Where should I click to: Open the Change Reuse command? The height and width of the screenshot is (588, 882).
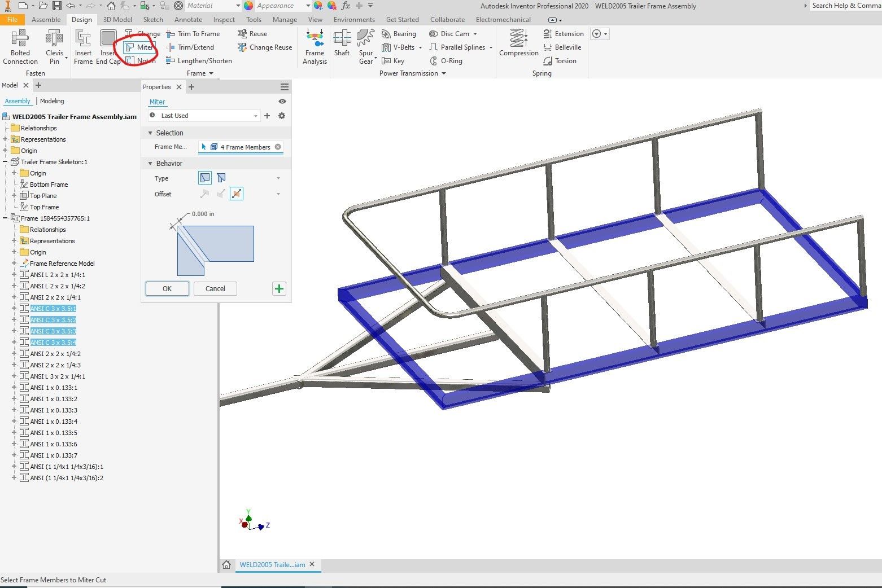coord(265,47)
